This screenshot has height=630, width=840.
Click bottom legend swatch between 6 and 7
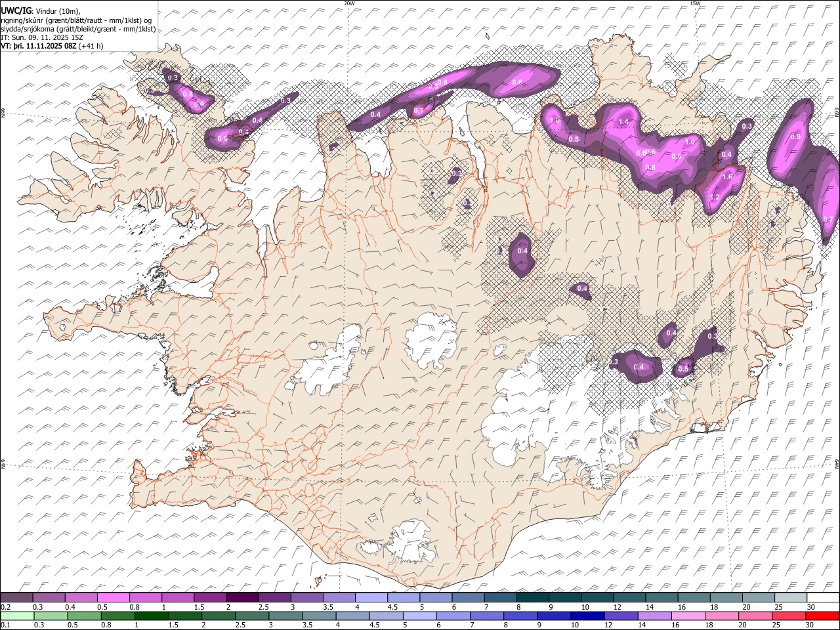(453, 616)
